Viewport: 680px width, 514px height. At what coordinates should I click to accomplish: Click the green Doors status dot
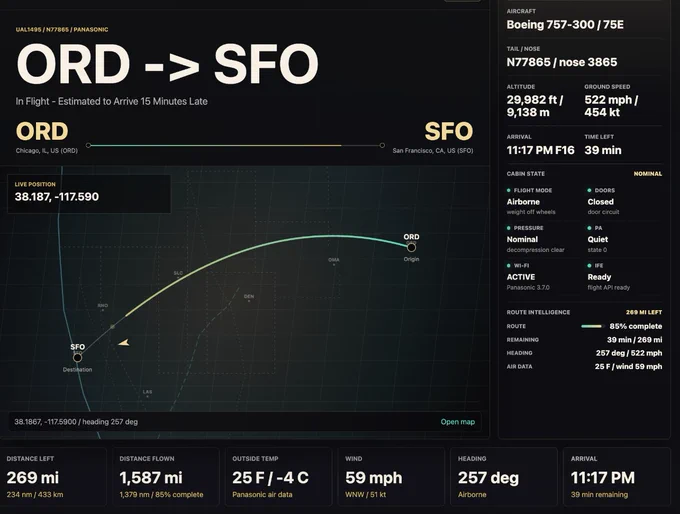(589, 190)
